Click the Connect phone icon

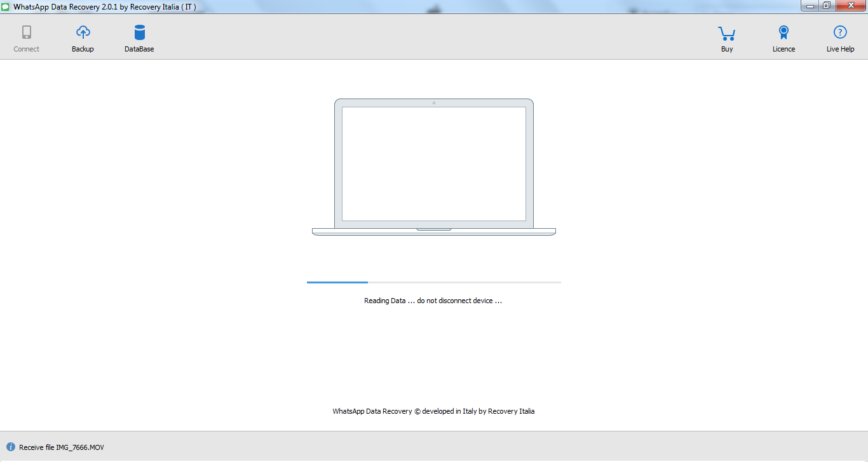click(x=27, y=32)
